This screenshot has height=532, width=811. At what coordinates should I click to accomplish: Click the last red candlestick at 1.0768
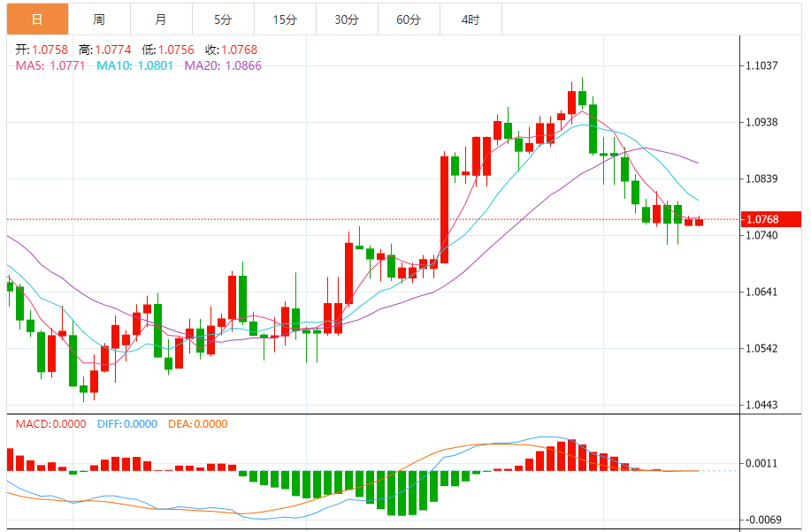(700, 222)
